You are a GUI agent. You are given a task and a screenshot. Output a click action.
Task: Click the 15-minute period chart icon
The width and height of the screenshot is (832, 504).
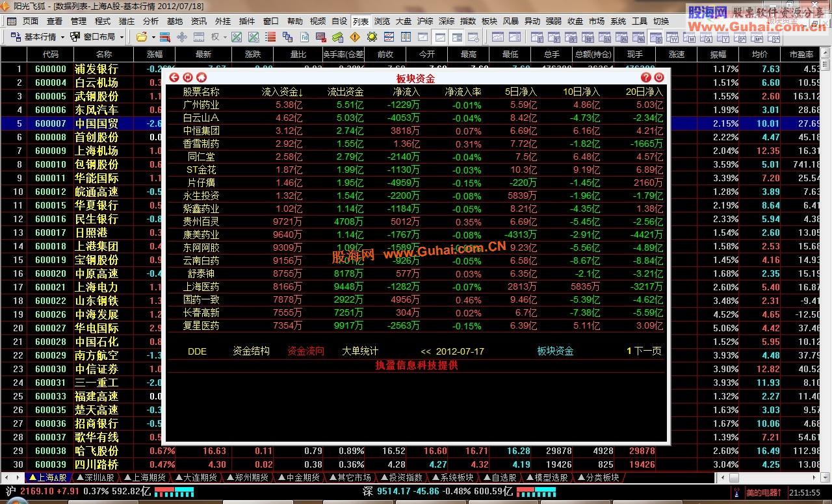pos(569,37)
